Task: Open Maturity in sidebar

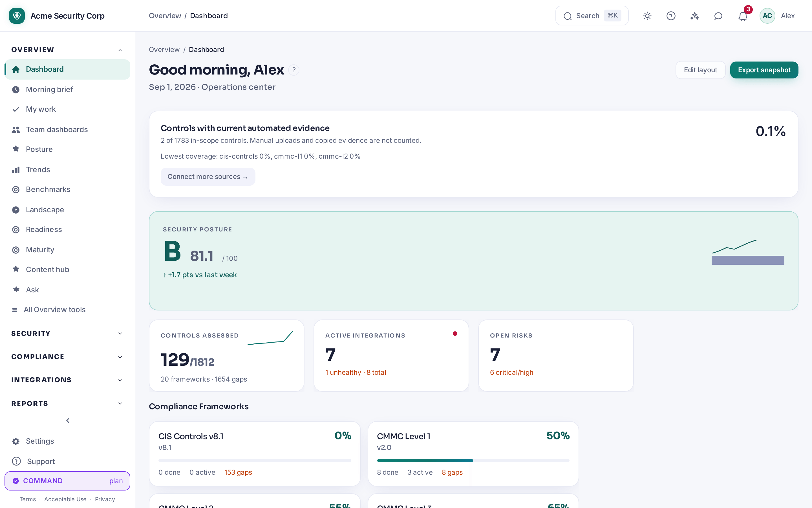Action: 67,250
